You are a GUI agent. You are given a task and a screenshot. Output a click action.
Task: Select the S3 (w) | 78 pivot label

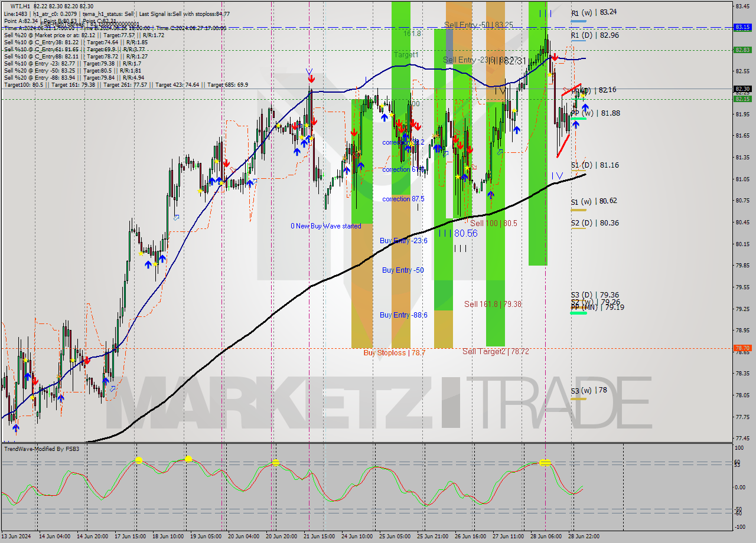point(589,391)
